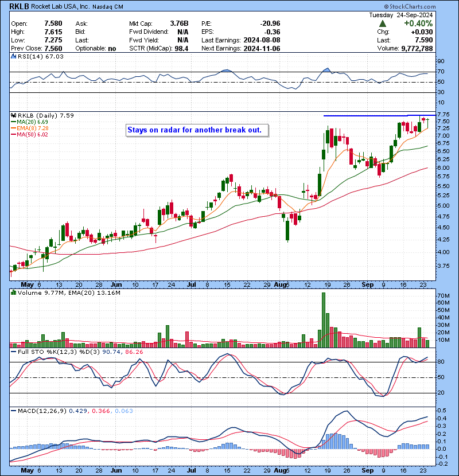Click the RSI(14) indicator legend icon
459x476 pixels.
pos(13,56)
